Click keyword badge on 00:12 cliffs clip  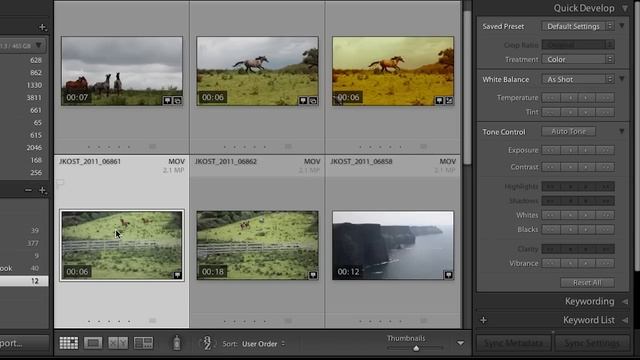pos(449,275)
